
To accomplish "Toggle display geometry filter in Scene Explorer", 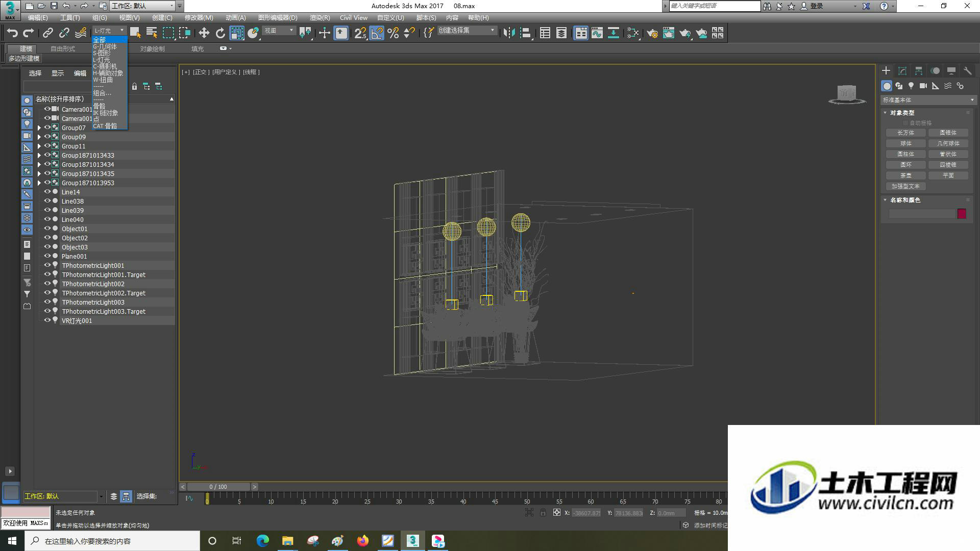I will 27,101.
